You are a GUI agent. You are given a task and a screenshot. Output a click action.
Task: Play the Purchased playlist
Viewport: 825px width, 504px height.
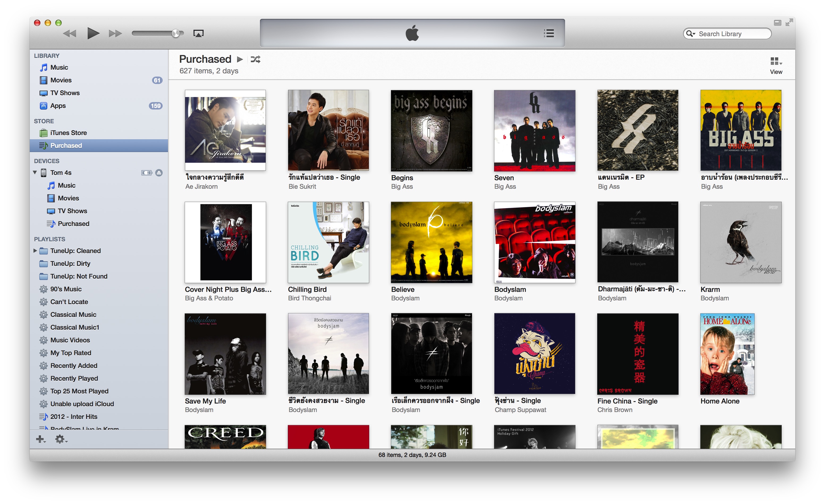(240, 59)
